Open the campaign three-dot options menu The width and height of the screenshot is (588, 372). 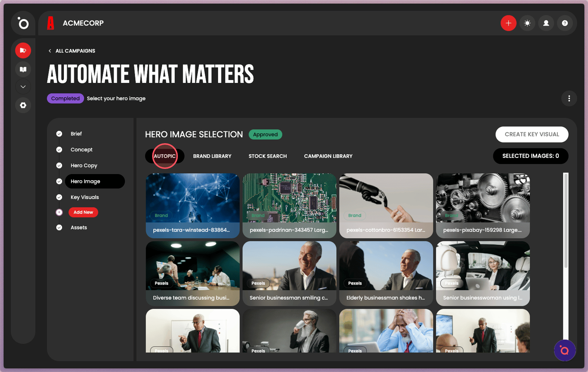point(569,98)
